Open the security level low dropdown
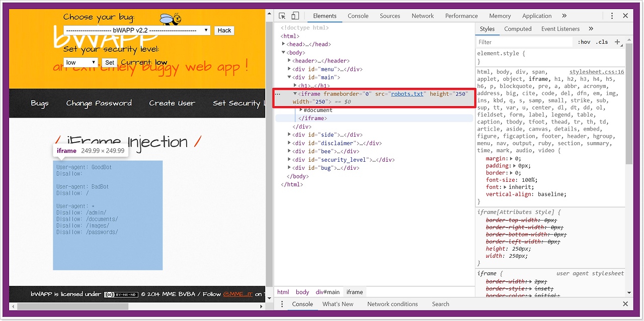Viewport: 644px width, 321px height. pyautogui.click(x=81, y=63)
